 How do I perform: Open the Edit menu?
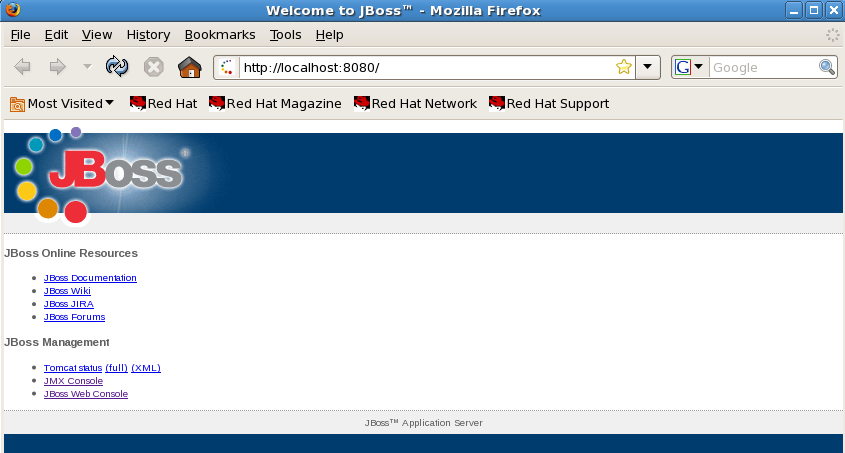[56, 35]
